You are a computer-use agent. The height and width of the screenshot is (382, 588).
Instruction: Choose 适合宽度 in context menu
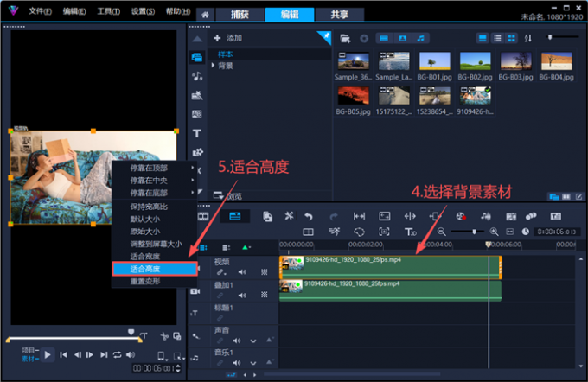coord(155,257)
